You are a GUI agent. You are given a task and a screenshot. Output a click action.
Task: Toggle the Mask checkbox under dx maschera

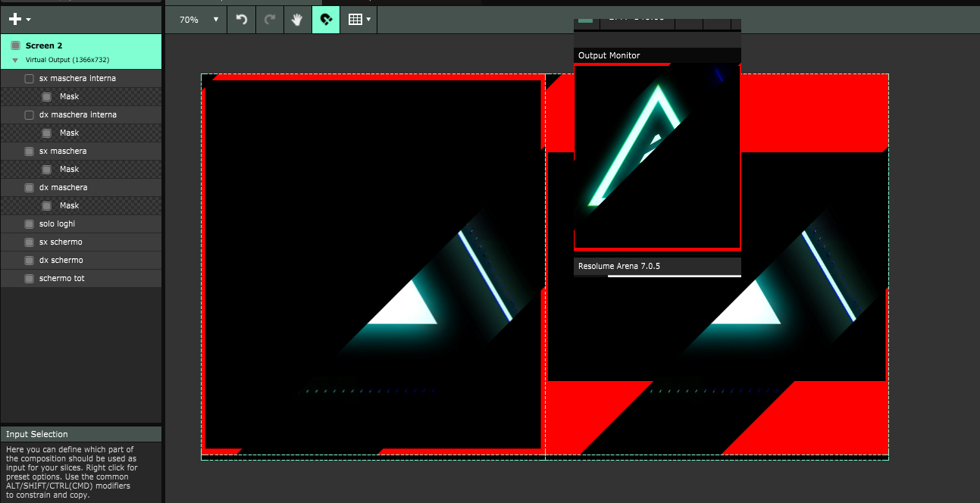(46, 206)
